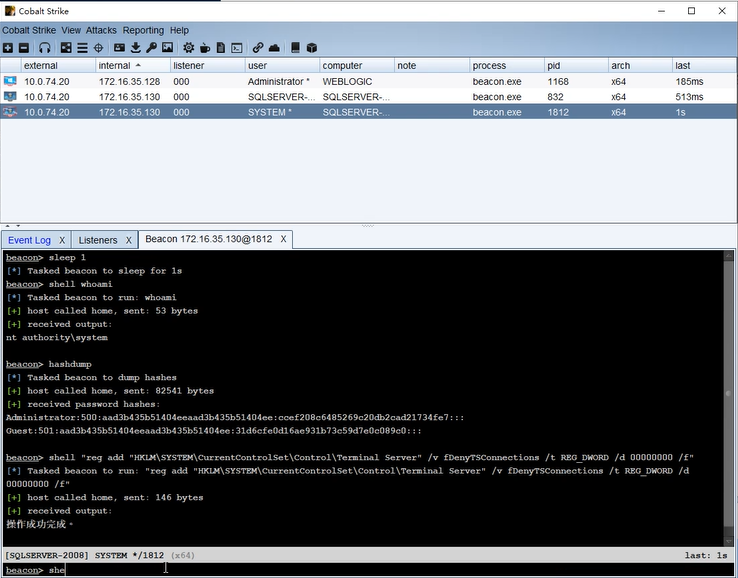Click the cube About icon
This screenshot has width=738, height=578.
(312, 48)
